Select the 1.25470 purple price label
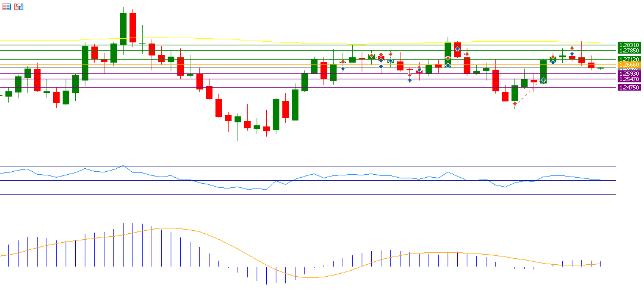Image resolution: width=644 pixels, height=303 pixels. coord(629,79)
